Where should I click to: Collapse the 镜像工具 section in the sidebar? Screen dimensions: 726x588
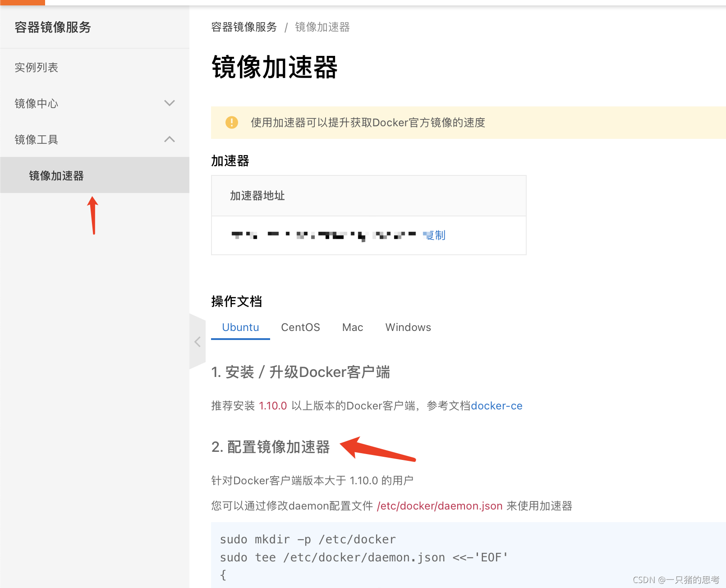170,139
